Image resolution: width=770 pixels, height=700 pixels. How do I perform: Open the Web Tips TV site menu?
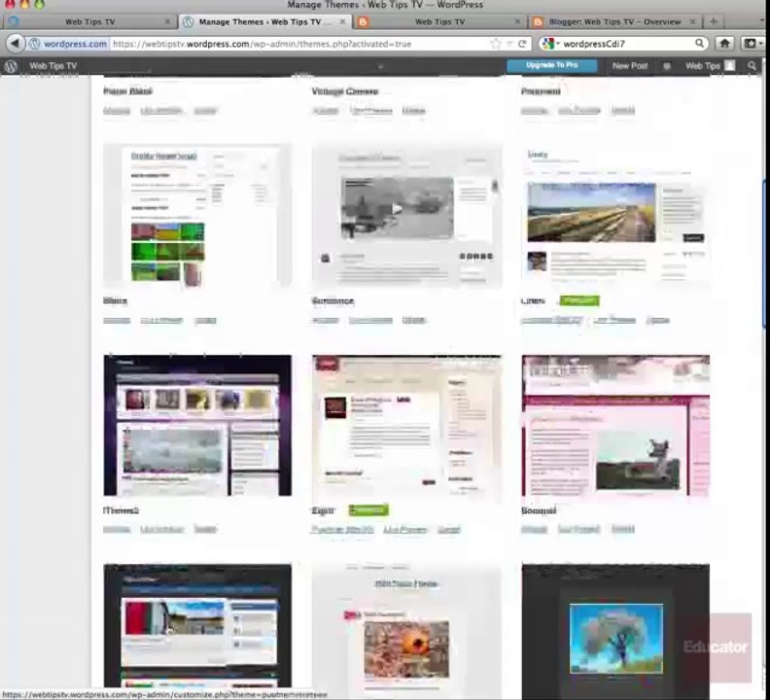(x=53, y=66)
